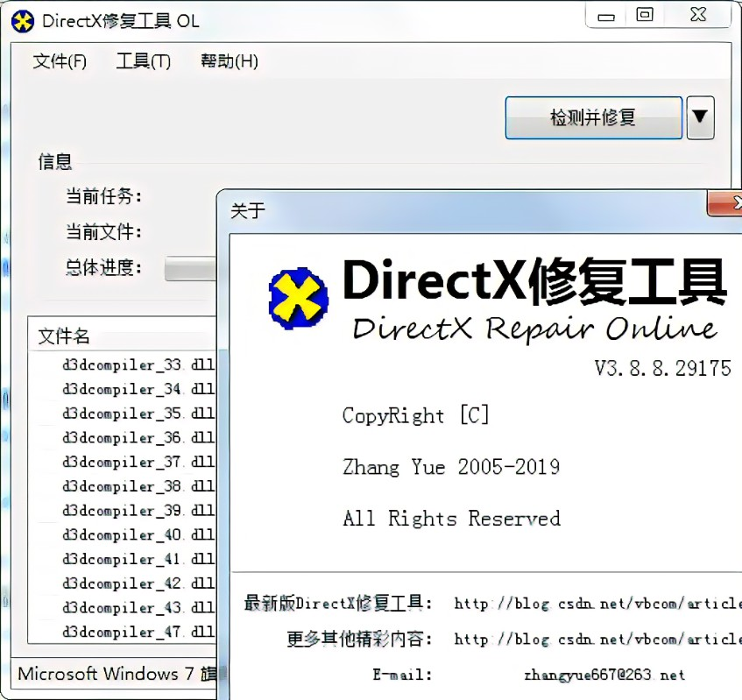Image resolution: width=742 pixels, height=700 pixels.
Task: Click the DirectX Repair title bar icon
Action: (23, 22)
